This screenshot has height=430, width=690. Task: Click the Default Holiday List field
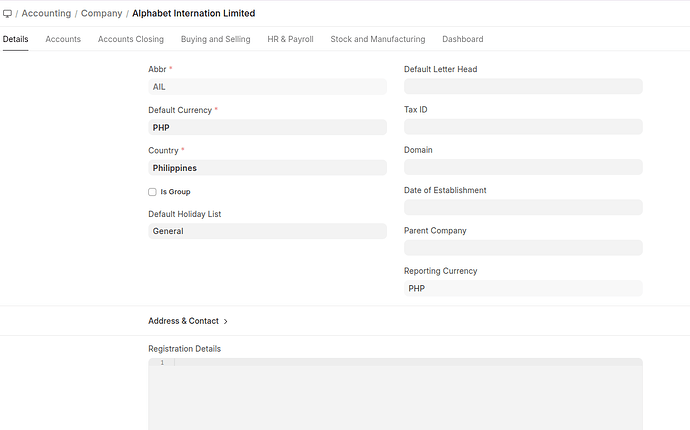click(x=266, y=231)
